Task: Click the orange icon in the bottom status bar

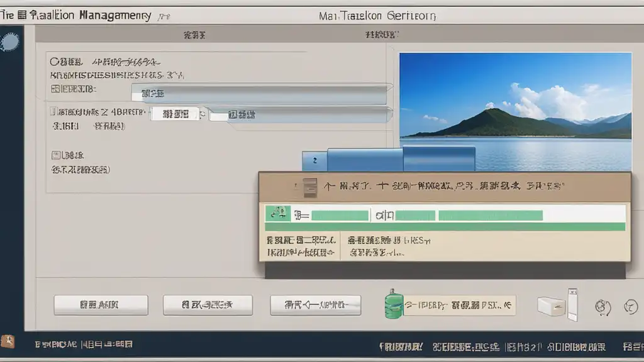Action: tap(8, 341)
